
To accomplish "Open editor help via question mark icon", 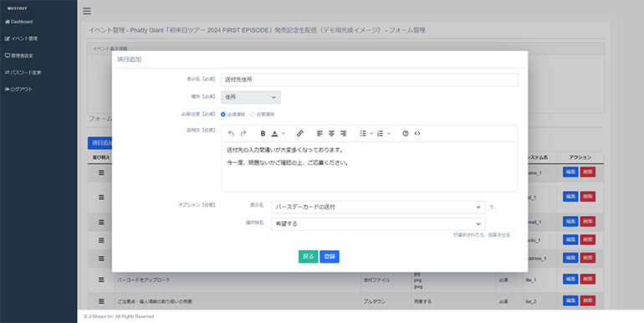I will pyautogui.click(x=406, y=134).
